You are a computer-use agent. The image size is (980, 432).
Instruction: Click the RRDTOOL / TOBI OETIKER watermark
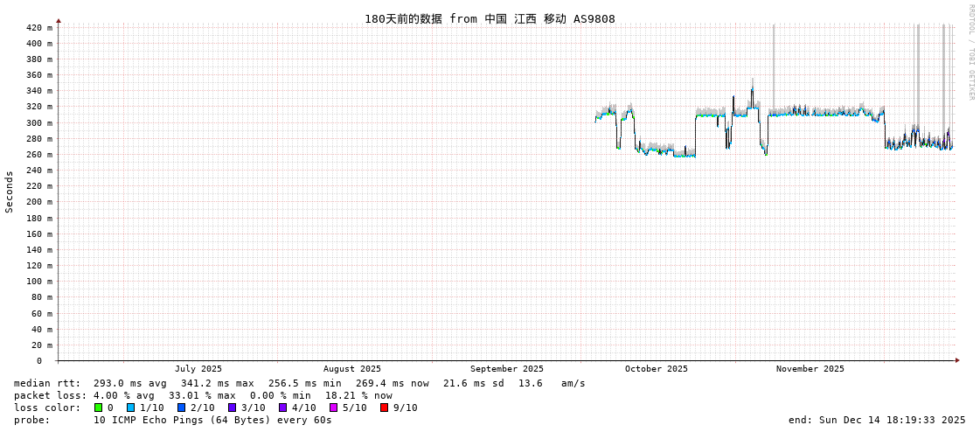pos(970,52)
